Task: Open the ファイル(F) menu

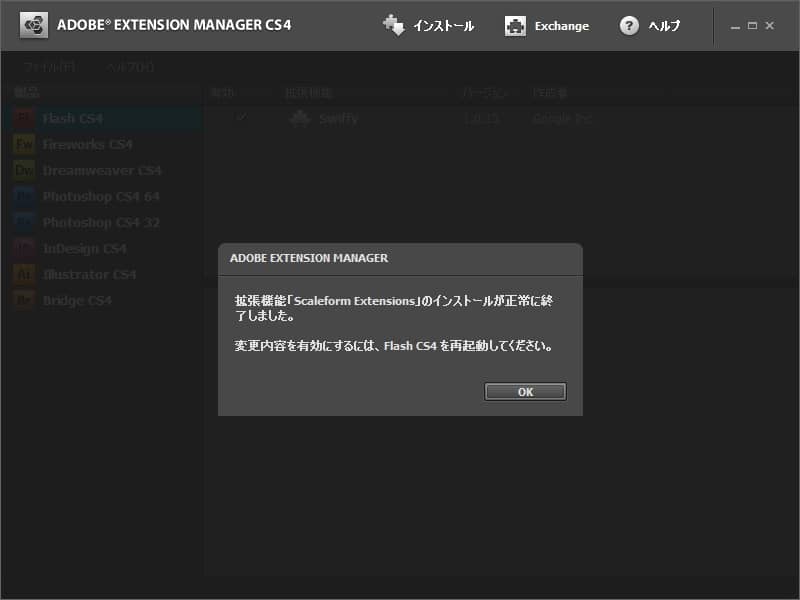Action: pos(50,67)
